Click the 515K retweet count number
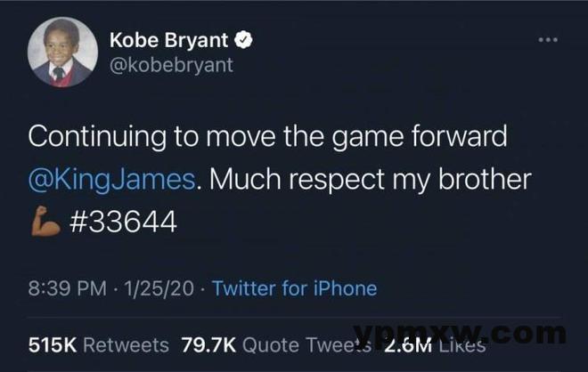The width and height of the screenshot is (588, 372). [53, 345]
